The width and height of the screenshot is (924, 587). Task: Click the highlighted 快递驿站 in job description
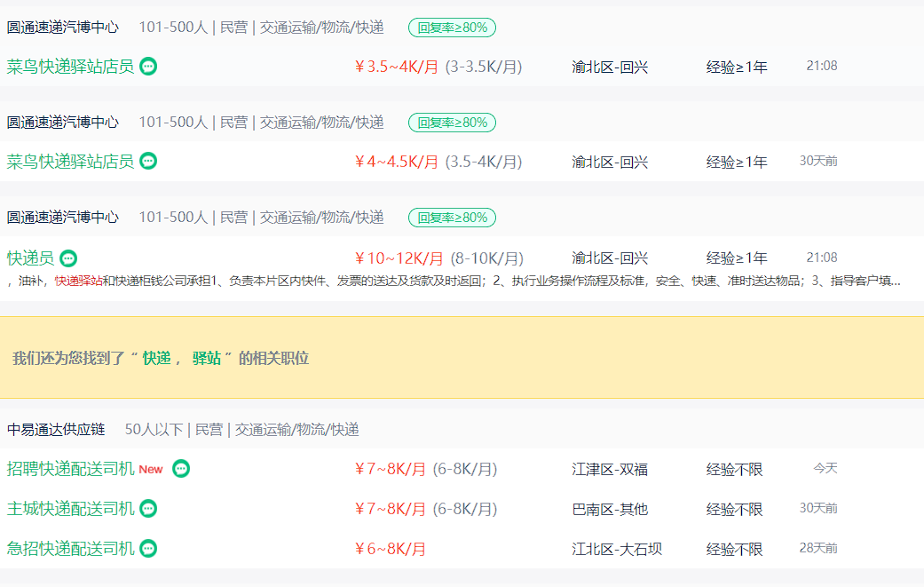(x=78, y=282)
